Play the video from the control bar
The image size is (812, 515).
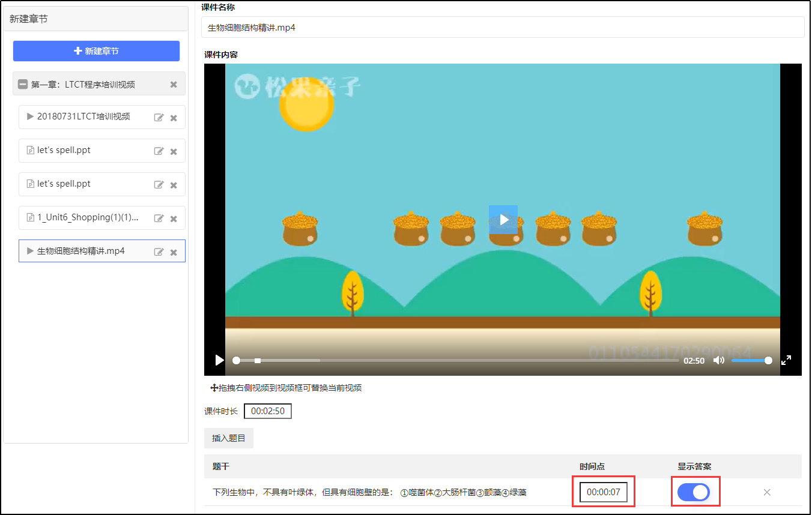[x=219, y=360]
